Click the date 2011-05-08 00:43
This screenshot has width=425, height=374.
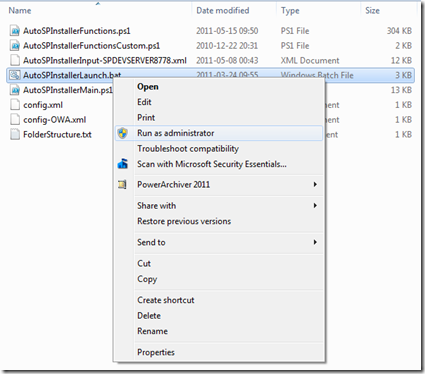pyautogui.click(x=227, y=60)
